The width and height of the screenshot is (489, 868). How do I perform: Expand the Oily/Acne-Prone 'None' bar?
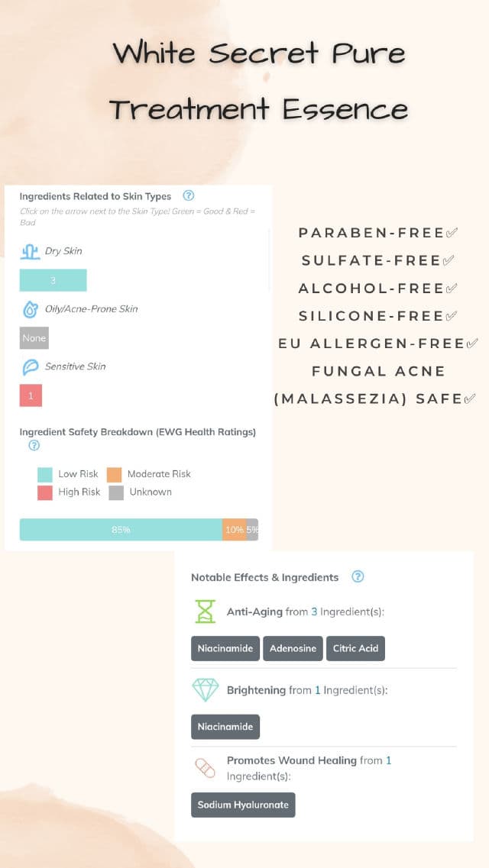(x=34, y=337)
